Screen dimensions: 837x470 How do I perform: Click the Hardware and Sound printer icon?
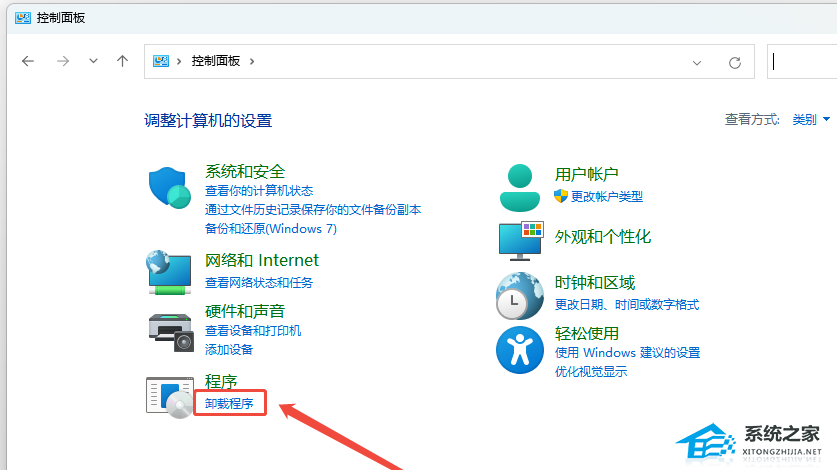coord(170,332)
